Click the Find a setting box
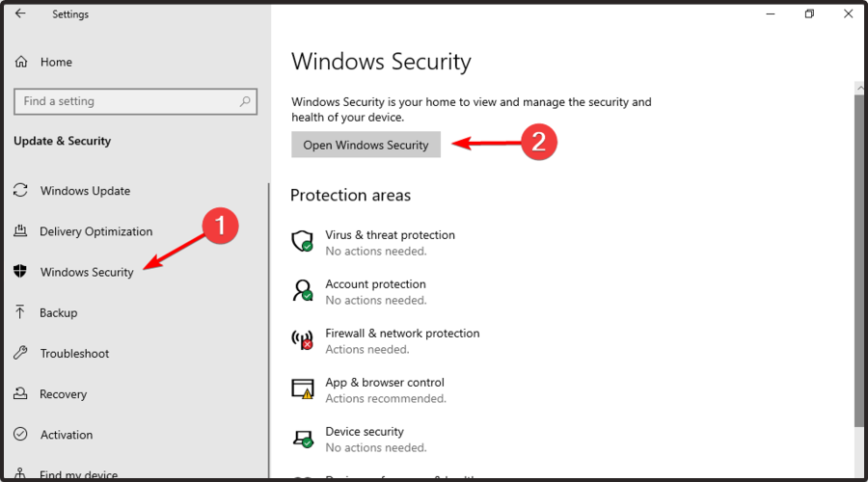 tap(136, 101)
